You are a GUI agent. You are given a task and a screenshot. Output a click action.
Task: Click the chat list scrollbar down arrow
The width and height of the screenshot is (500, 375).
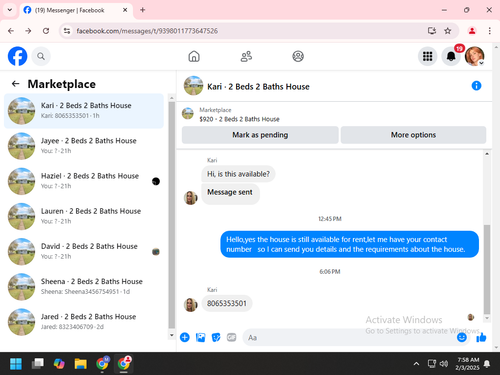(172, 335)
